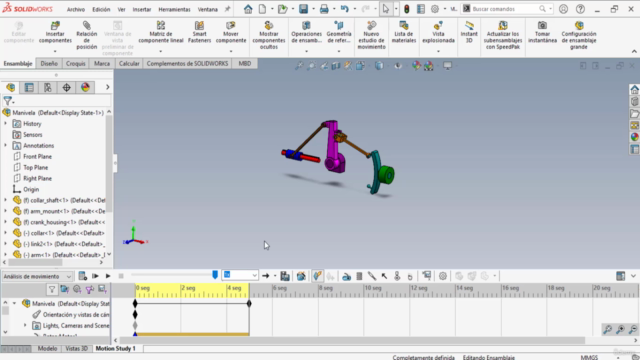
Task: Open Insertar componentes dropdown arrow
Action: [55, 51]
